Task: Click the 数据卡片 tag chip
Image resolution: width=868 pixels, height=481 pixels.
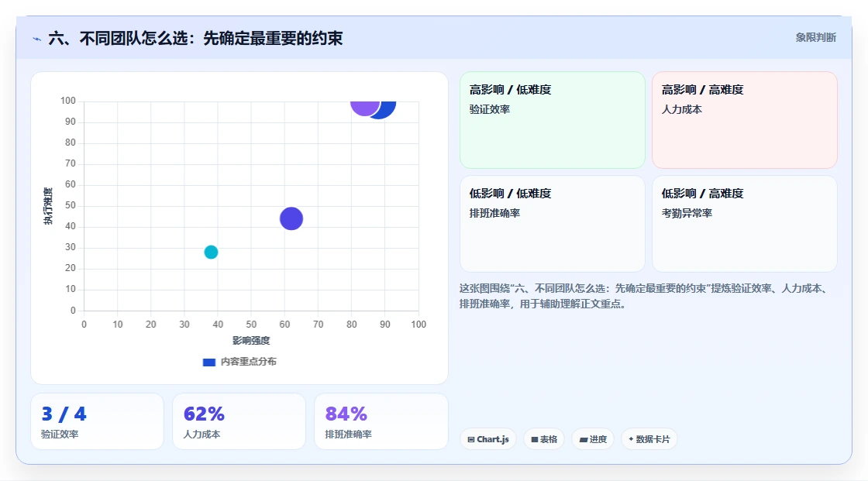Action: click(649, 439)
